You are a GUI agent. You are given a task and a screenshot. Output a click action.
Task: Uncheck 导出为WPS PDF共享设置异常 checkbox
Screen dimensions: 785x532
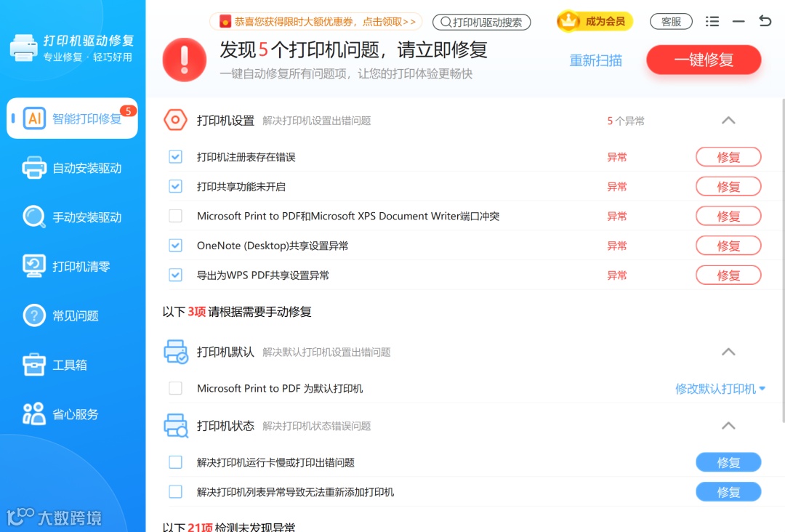(175, 275)
